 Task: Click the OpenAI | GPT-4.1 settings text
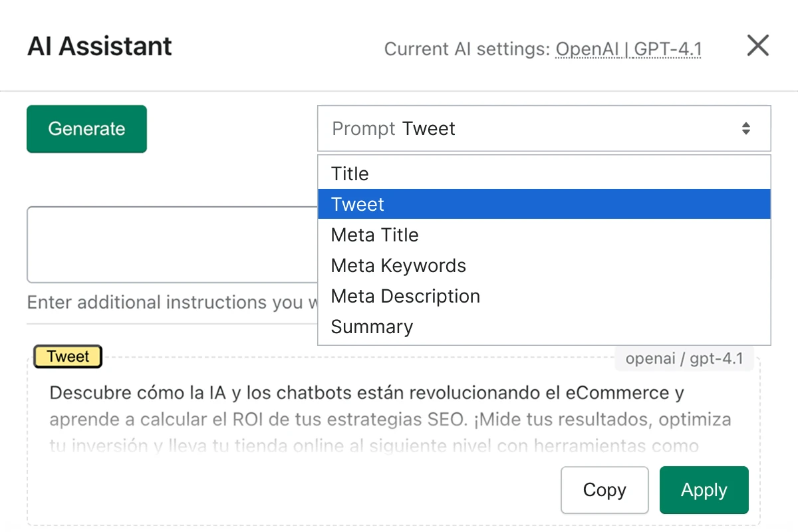[628, 49]
